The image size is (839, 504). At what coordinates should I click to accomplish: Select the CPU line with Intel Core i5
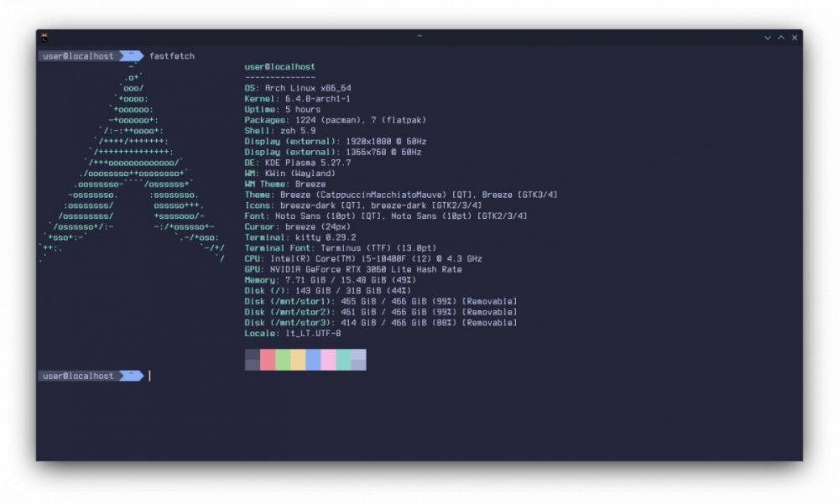363,259
